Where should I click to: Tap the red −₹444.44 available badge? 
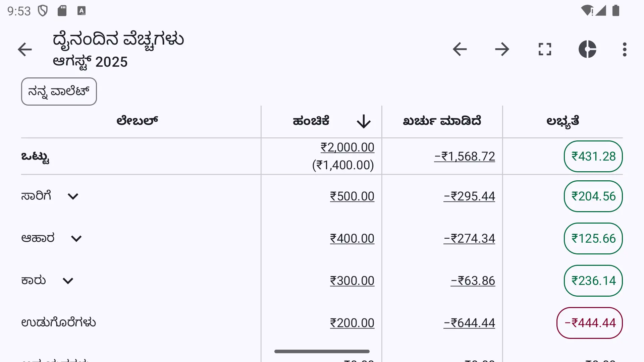pyautogui.click(x=590, y=323)
